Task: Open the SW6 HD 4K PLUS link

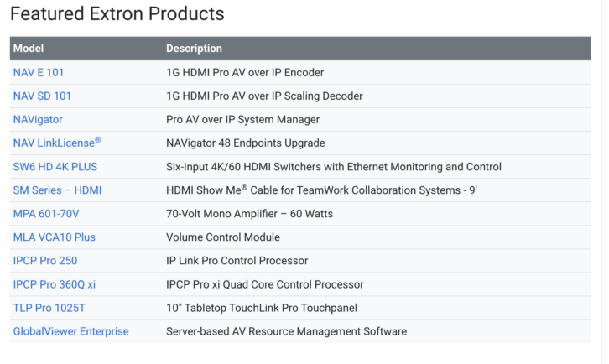Action: point(55,167)
